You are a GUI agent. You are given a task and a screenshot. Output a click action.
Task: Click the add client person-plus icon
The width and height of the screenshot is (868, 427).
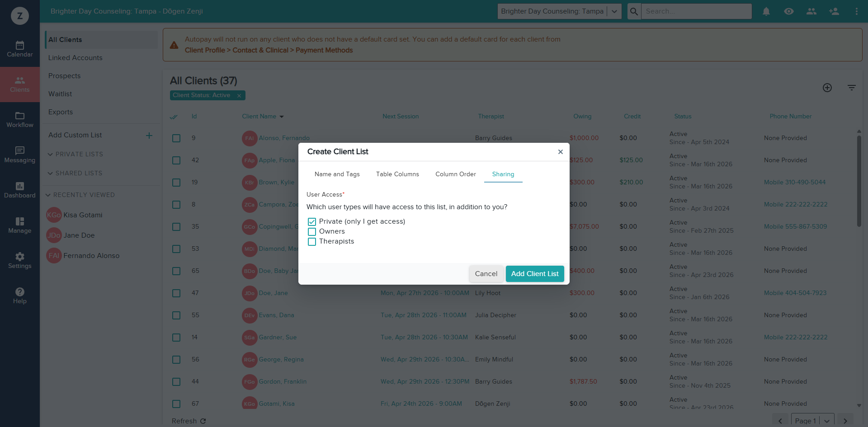[x=834, y=11]
